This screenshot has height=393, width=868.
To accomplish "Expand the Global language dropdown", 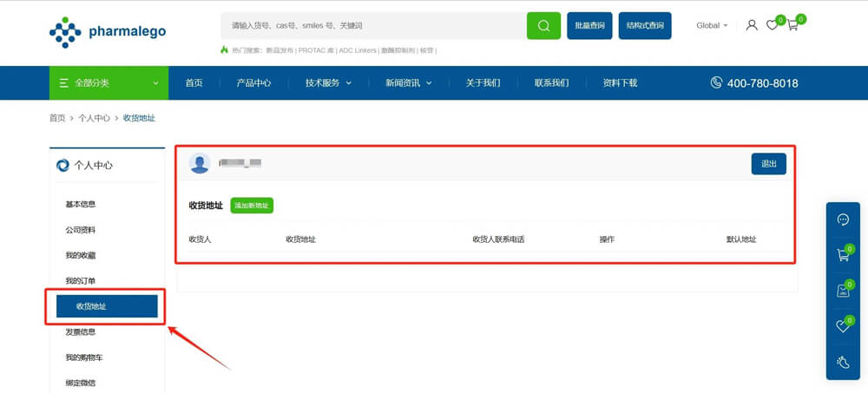I will tap(712, 25).
